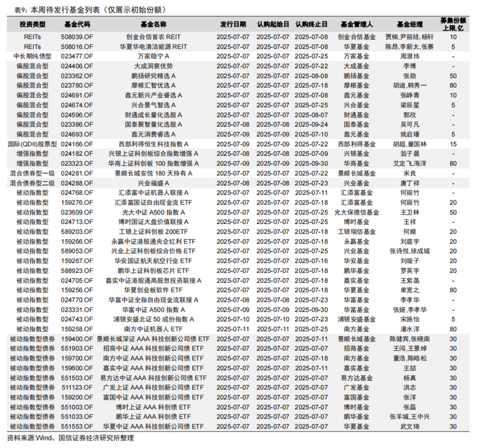Select fund code 024691.OF
The width and height of the screenshot is (478, 448).
pyautogui.click(x=76, y=96)
